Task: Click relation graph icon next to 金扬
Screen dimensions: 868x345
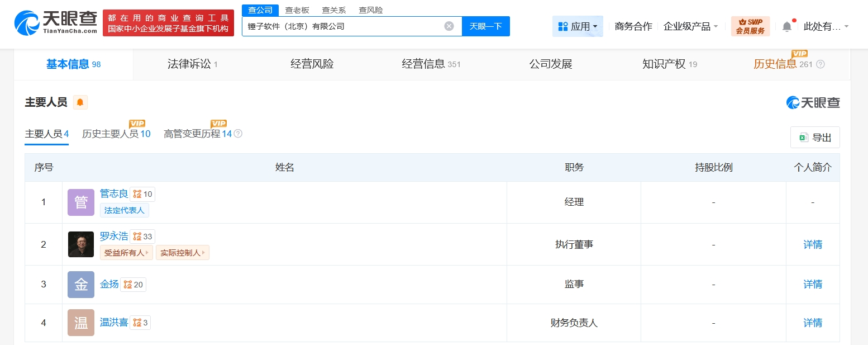Action: 127,285
